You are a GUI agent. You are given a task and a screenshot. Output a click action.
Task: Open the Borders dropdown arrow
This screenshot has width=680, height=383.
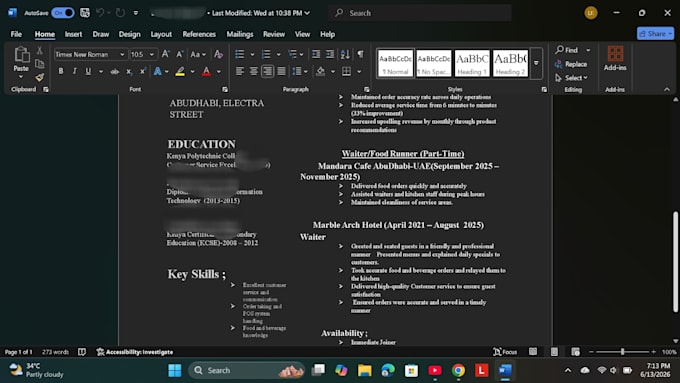[x=359, y=72]
